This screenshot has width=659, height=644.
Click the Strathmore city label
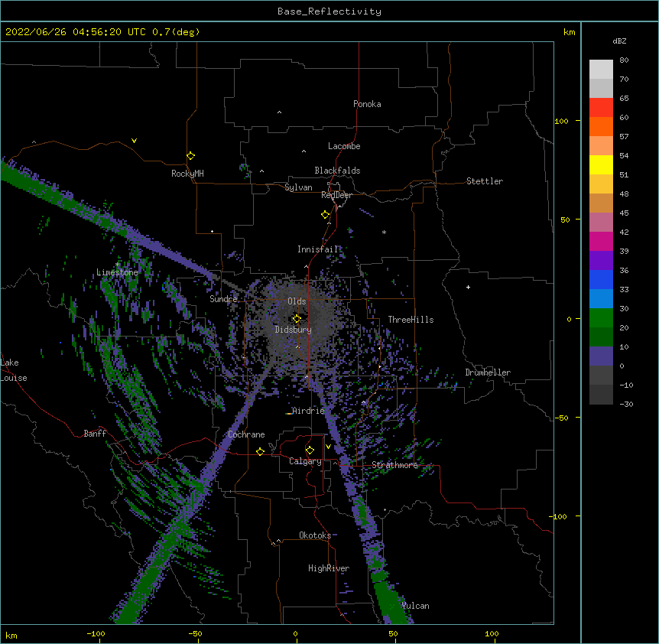click(x=394, y=465)
